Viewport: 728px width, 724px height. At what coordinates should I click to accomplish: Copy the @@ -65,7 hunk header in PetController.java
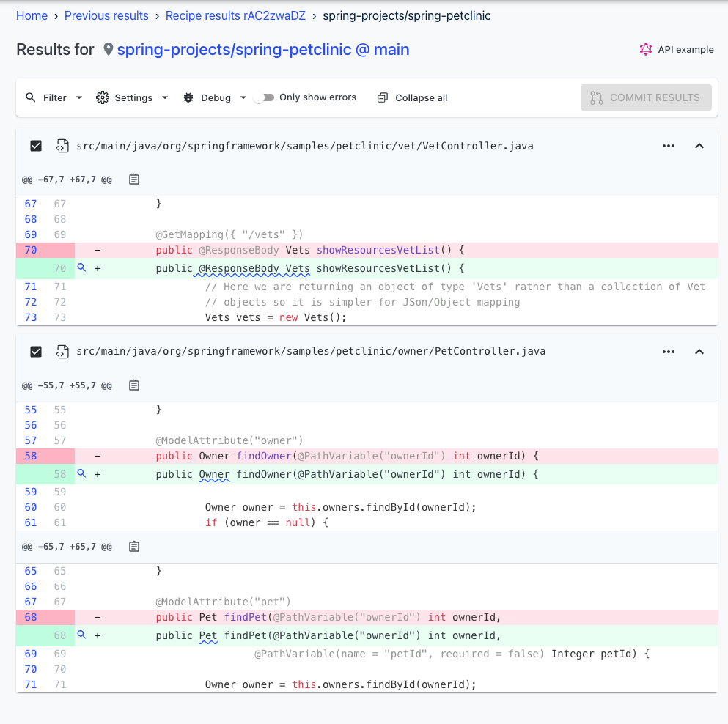(133, 546)
